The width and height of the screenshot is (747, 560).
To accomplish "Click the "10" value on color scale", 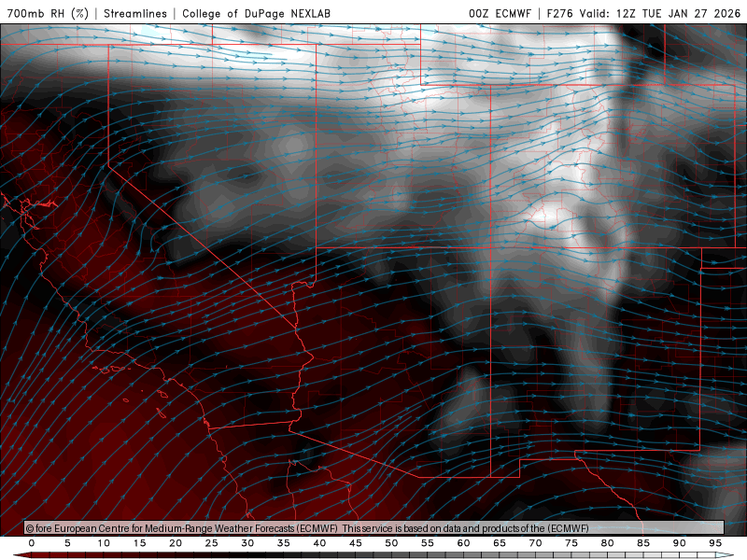I will pyautogui.click(x=104, y=543).
